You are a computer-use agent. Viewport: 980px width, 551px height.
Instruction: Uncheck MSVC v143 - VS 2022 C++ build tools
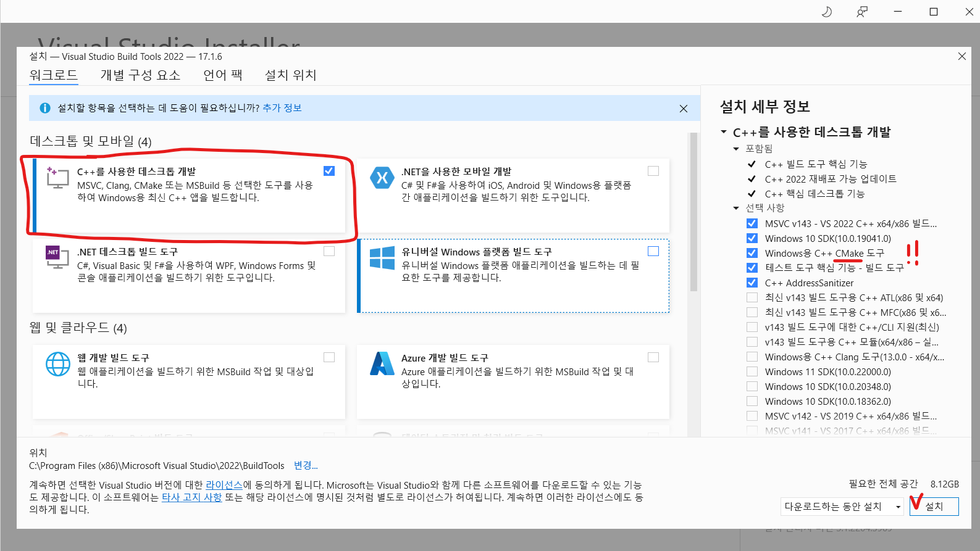pos(752,223)
